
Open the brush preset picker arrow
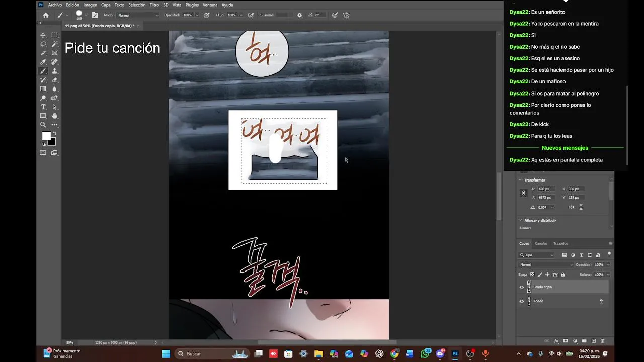pos(86,15)
